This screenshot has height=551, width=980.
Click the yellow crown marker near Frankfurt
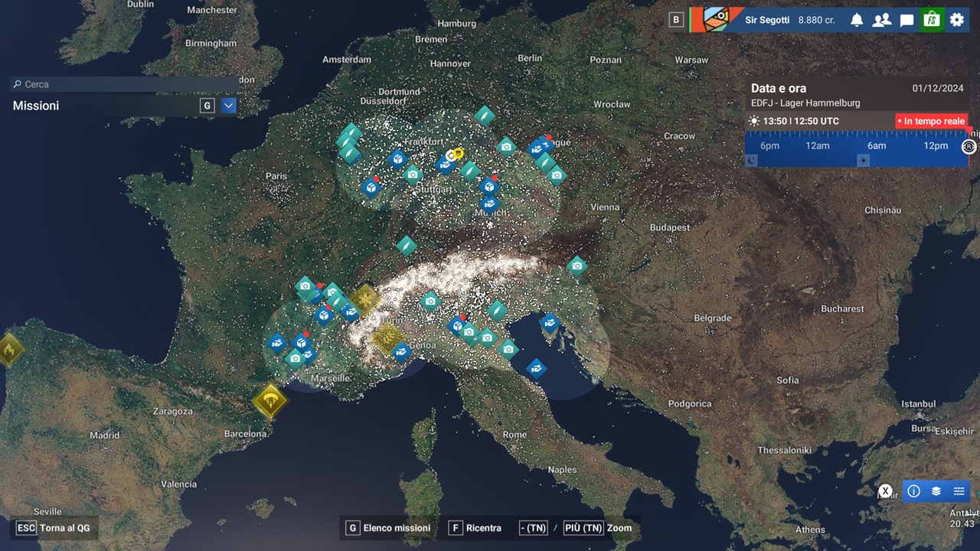point(458,153)
